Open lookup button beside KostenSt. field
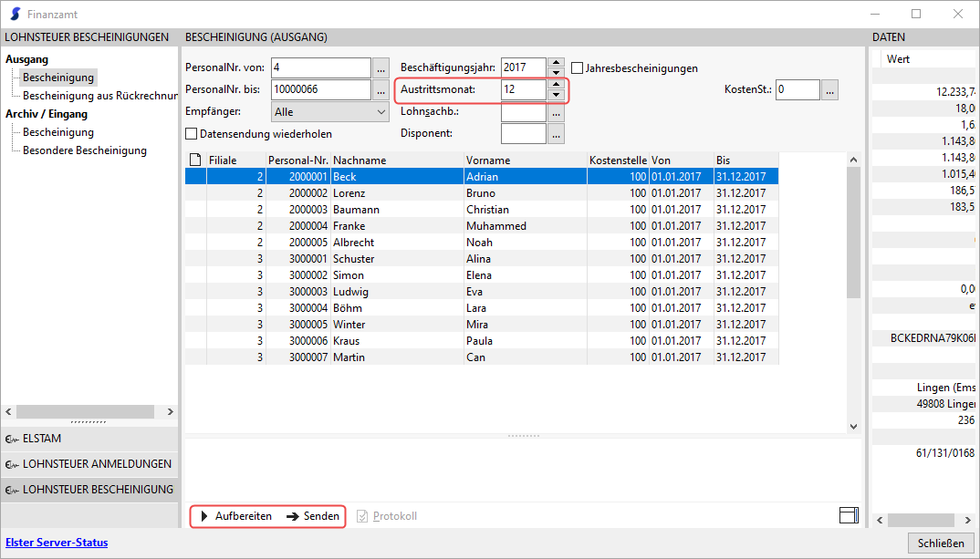This screenshot has height=559, width=980. pos(829,89)
